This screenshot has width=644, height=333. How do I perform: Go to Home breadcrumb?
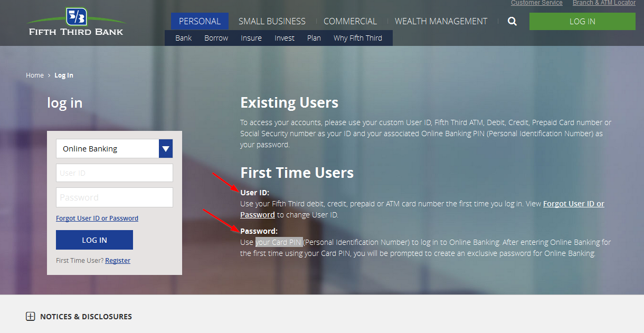(35, 75)
